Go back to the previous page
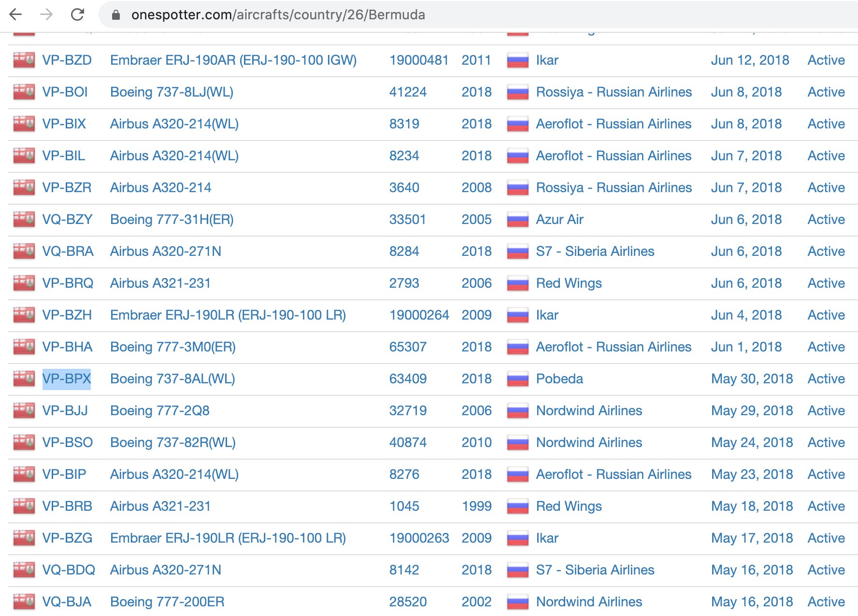Image resolution: width=858 pixels, height=616 pixels. pos(16,14)
